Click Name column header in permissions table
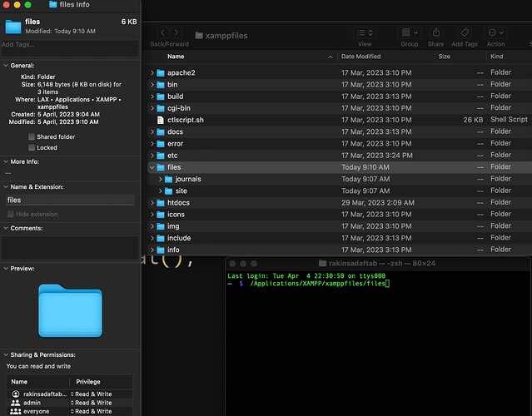The height and width of the screenshot is (416, 532). [19, 382]
